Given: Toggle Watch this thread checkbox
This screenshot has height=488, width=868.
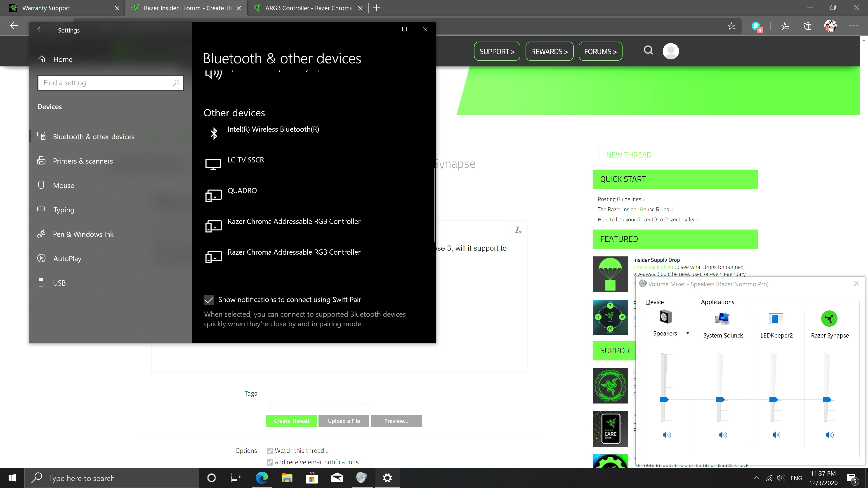Looking at the screenshot, I should [x=270, y=451].
